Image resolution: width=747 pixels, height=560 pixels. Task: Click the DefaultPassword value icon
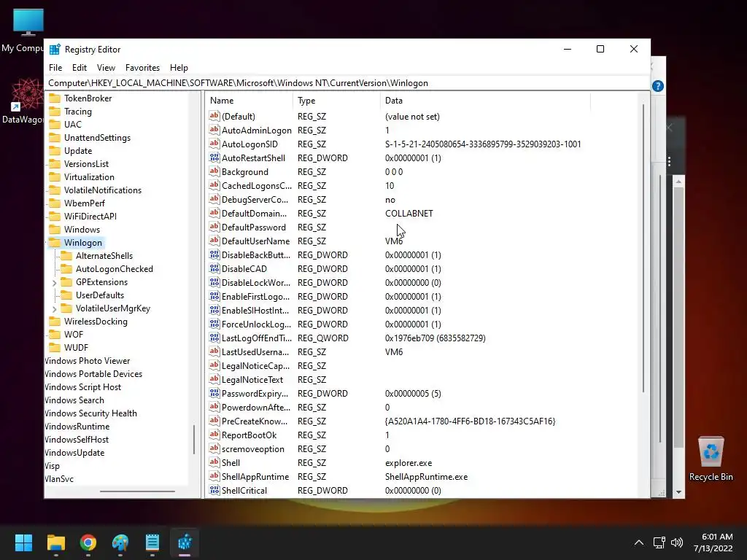214,227
